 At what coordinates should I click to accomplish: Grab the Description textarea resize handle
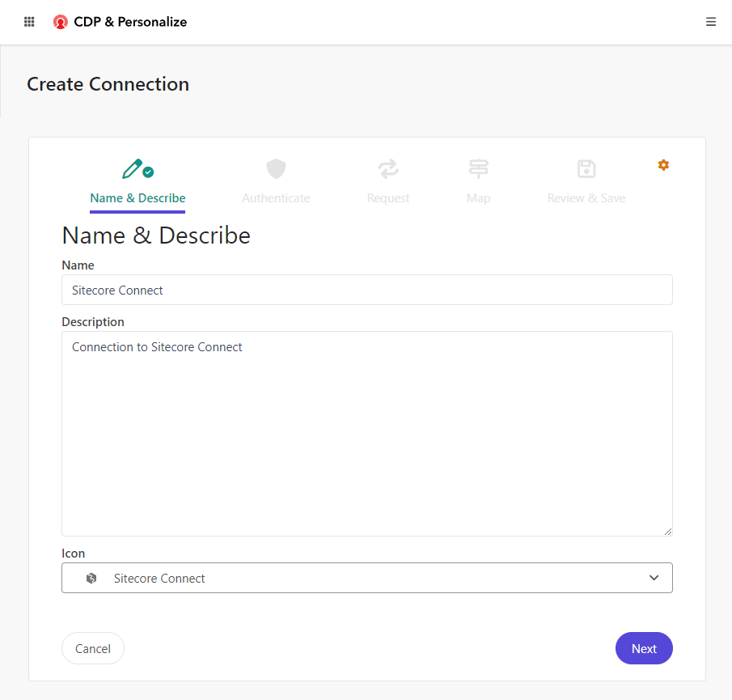(667, 532)
